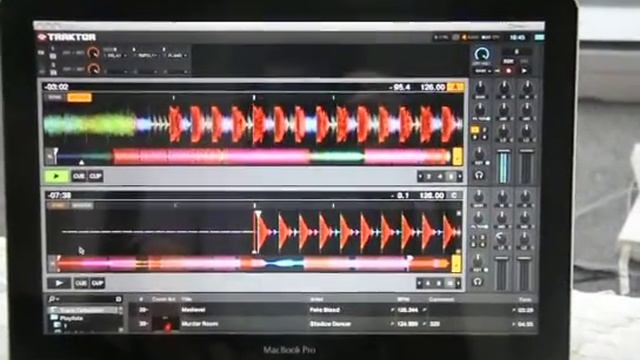Click left loop size arrow on bottom deck

click(x=419, y=283)
